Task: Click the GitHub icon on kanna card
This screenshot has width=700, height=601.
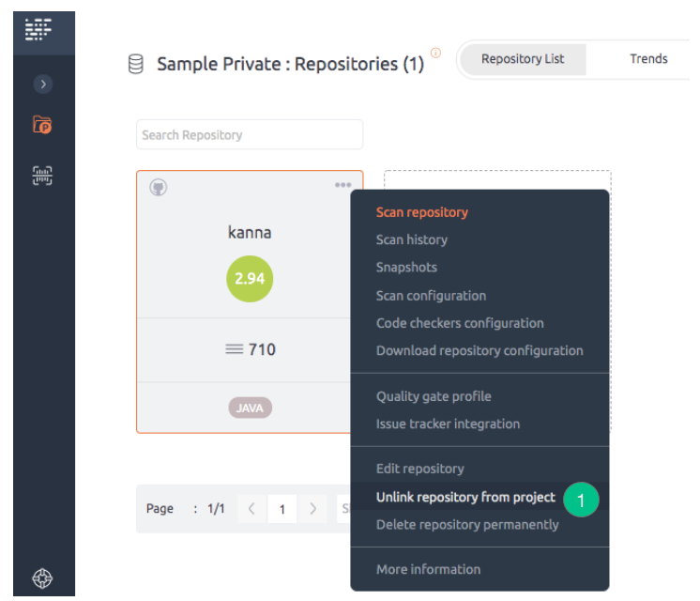Action: (x=158, y=187)
